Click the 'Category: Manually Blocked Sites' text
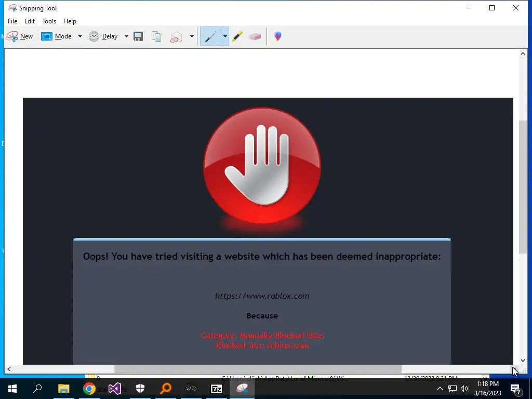This screenshot has height=399, width=532. [x=262, y=336]
